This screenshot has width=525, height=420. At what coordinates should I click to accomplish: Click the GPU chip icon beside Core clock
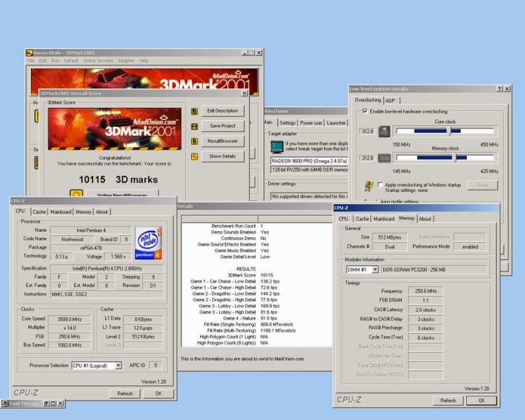point(384,132)
